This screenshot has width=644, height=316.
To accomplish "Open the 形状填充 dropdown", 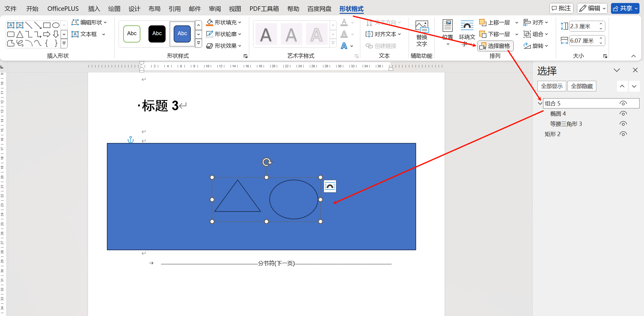I will tap(240, 23).
